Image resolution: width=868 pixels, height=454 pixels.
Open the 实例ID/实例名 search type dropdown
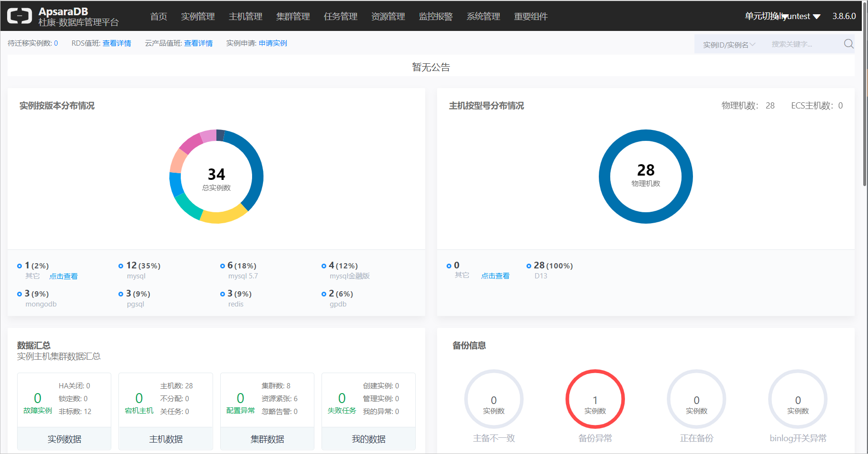(729, 45)
